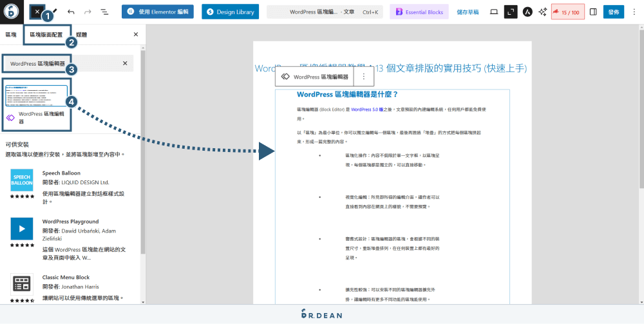Click the Speech Balloon title text
Viewport: 644px width, 324px height.
(x=61, y=173)
